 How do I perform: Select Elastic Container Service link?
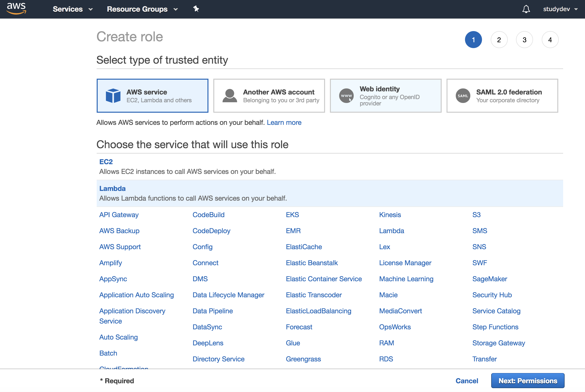[324, 279]
